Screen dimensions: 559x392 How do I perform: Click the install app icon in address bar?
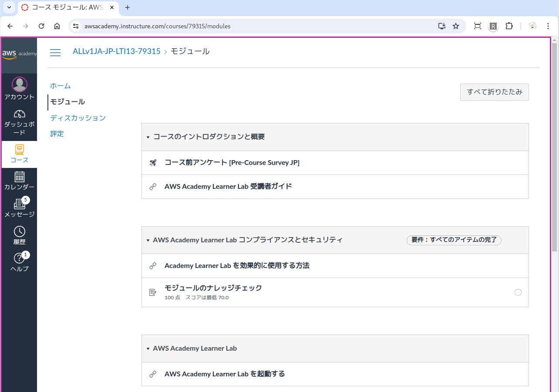coord(442,26)
